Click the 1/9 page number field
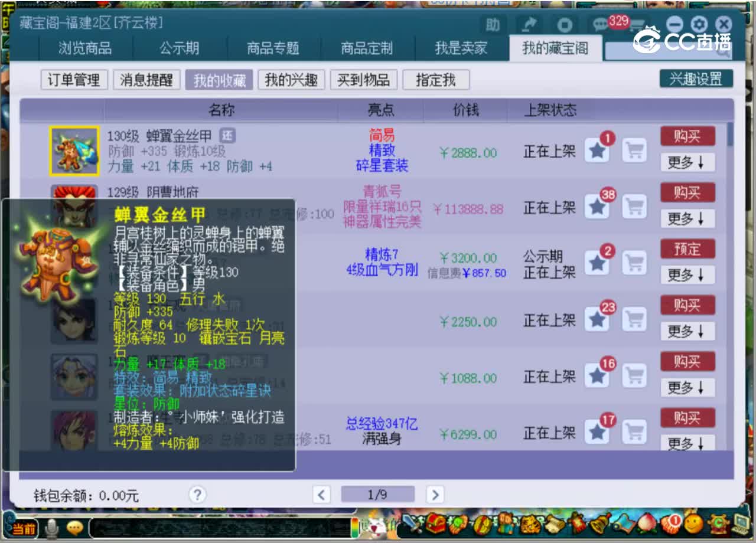 click(x=378, y=495)
